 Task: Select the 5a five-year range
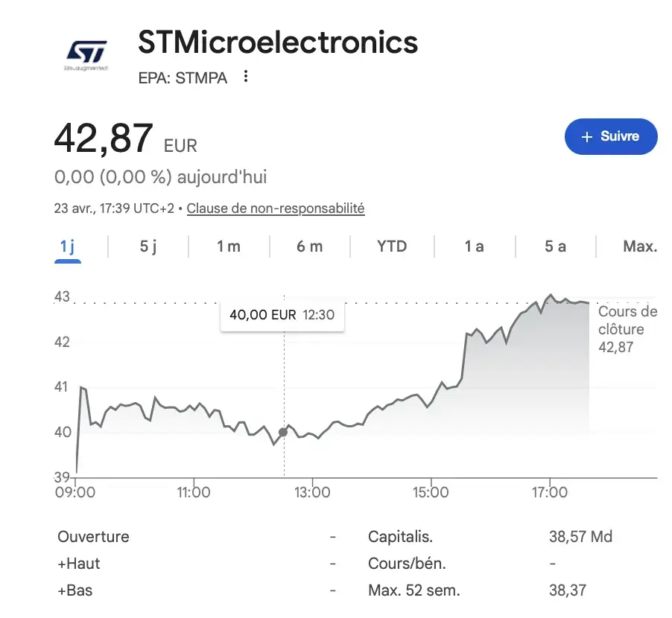pyautogui.click(x=554, y=246)
